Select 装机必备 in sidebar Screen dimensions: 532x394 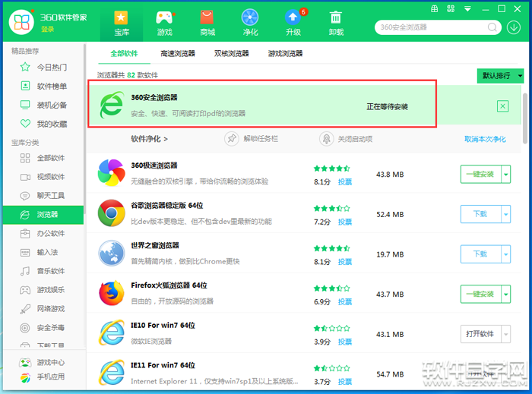43,105
